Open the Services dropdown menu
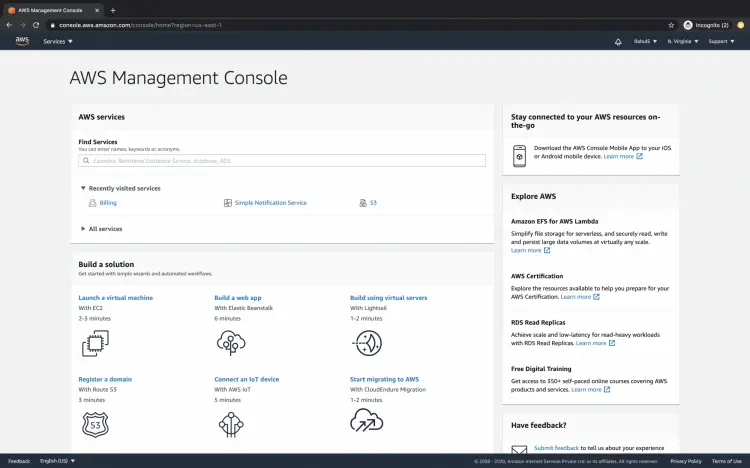 pos(58,42)
